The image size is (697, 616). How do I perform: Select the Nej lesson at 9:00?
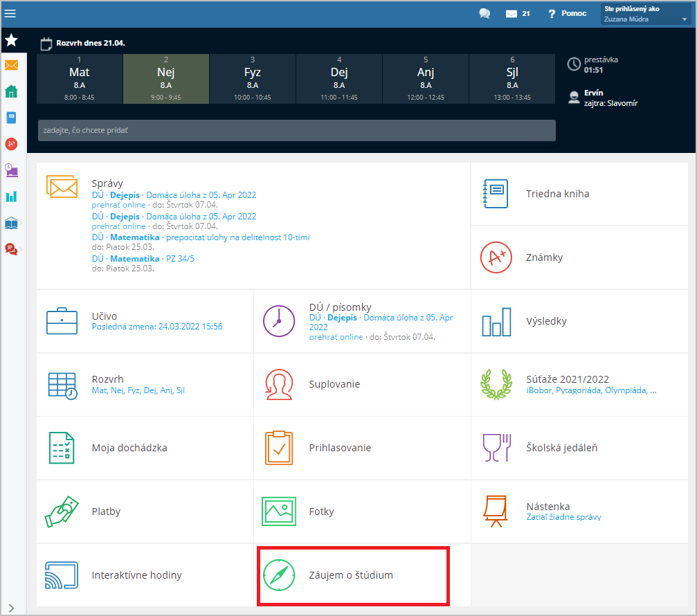click(166, 79)
